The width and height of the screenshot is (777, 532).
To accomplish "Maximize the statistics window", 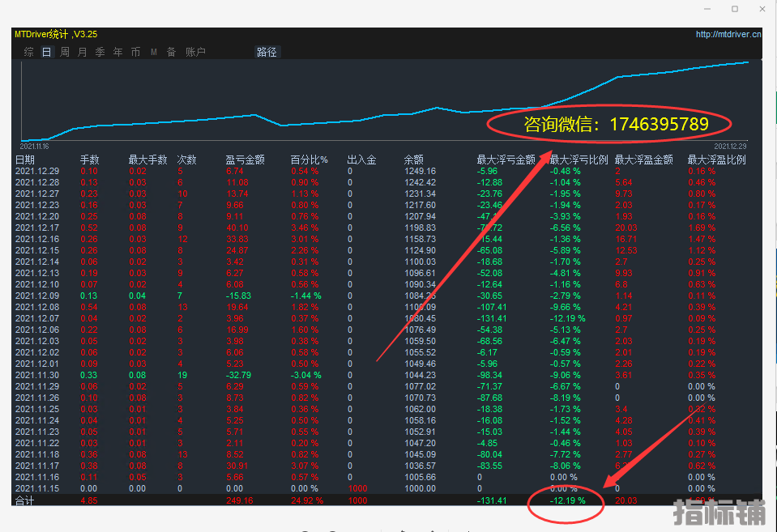I will point(735,9).
